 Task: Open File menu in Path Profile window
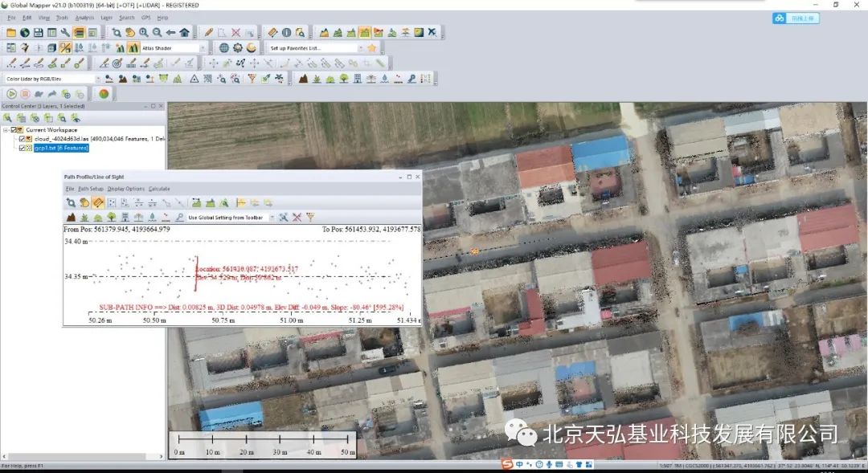pyautogui.click(x=70, y=189)
